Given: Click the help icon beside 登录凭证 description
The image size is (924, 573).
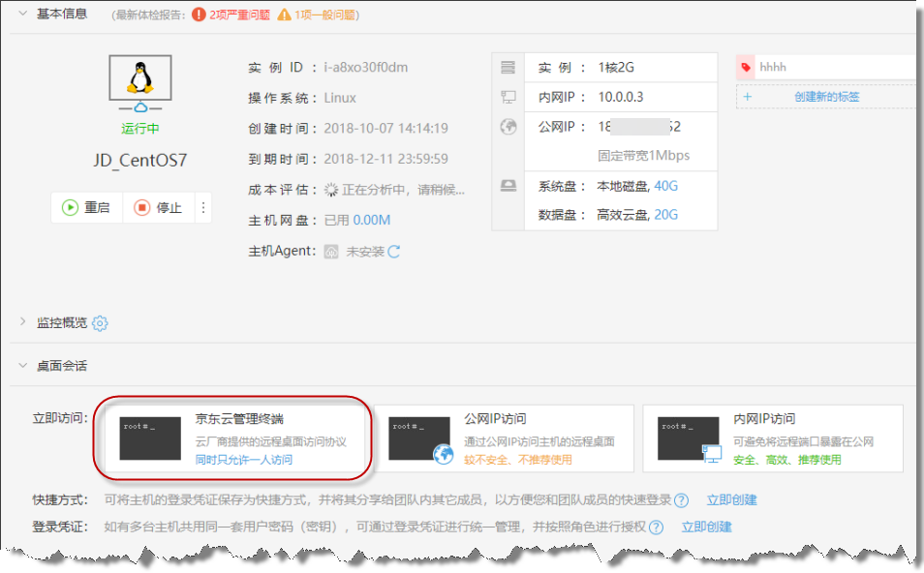Looking at the screenshot, I should (656, 528).
